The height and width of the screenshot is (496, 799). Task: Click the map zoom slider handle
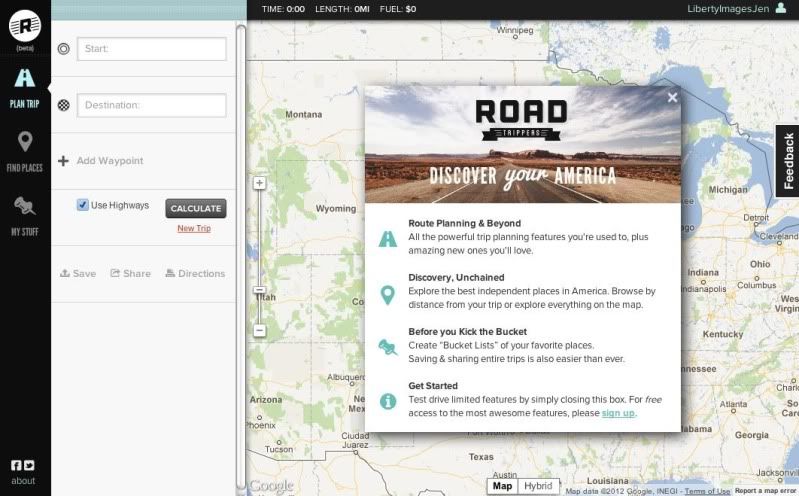tap(259, 290)
